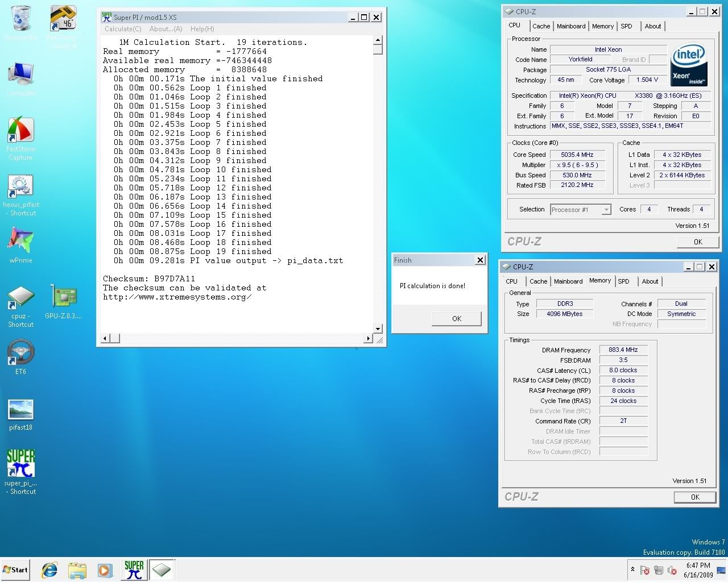Open Internet Explorer in taskbar
728x582 pixels.
(49, 570)
